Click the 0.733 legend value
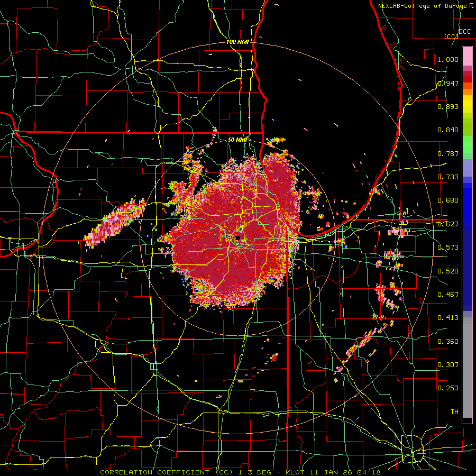Image resolution: width=476 pixels, height=476 pixels. (448, 177)
